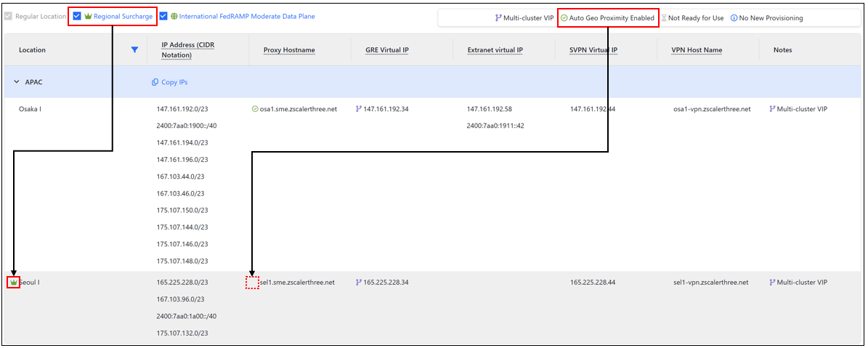Image resolution: width=868 pixels, height=348 pixels.
Task: Click the Extranet IP 147.161.192.58
Action: click(x=490, y=109)
